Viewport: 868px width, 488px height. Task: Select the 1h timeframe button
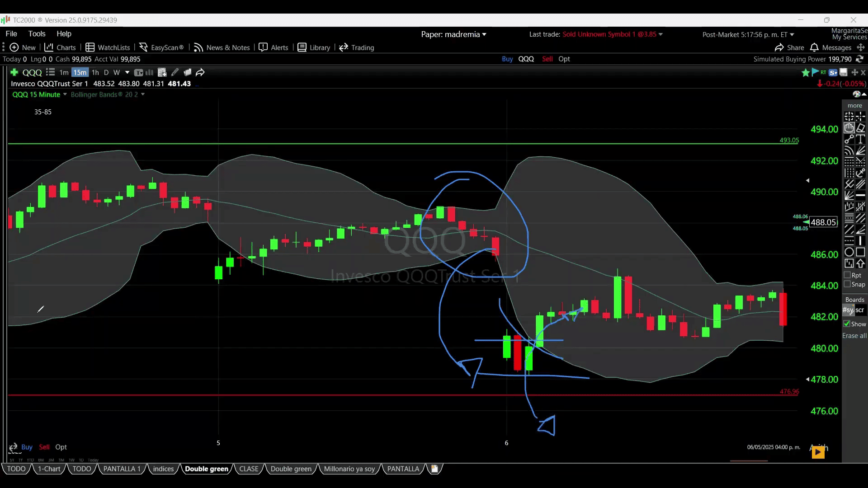pyautogui.click(x=95, y=72)
